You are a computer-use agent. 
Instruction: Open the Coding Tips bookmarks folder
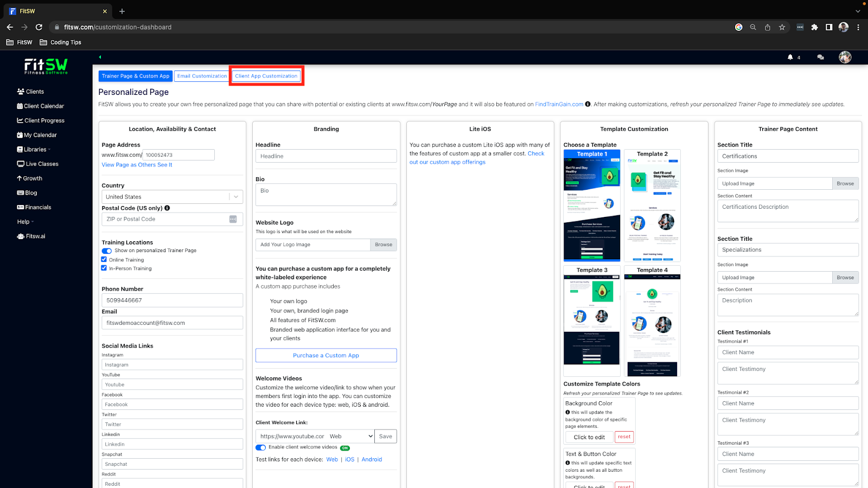pos(60,42)
